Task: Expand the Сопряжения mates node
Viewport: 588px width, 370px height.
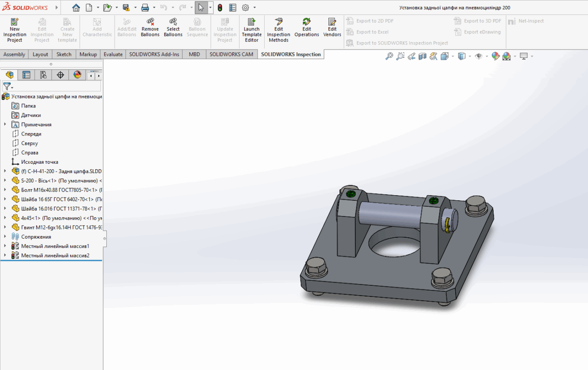Action: tap(5, 237)
